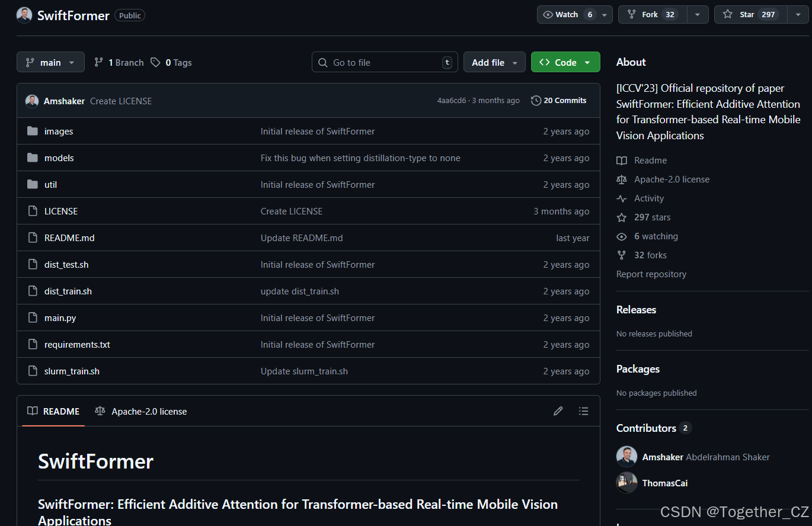
Task: Open the 32 forks link in About
Action: pyautogui.click(x=650, y=255)
